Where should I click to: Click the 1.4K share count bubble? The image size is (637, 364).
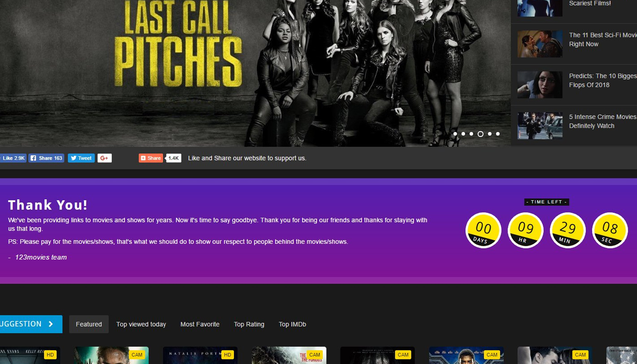[173, 158]
